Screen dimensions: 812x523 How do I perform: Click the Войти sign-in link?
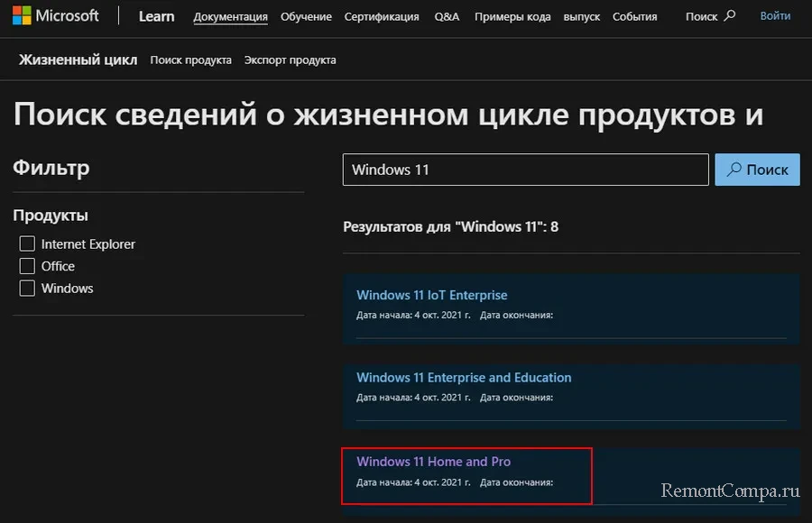coord(775,16)
